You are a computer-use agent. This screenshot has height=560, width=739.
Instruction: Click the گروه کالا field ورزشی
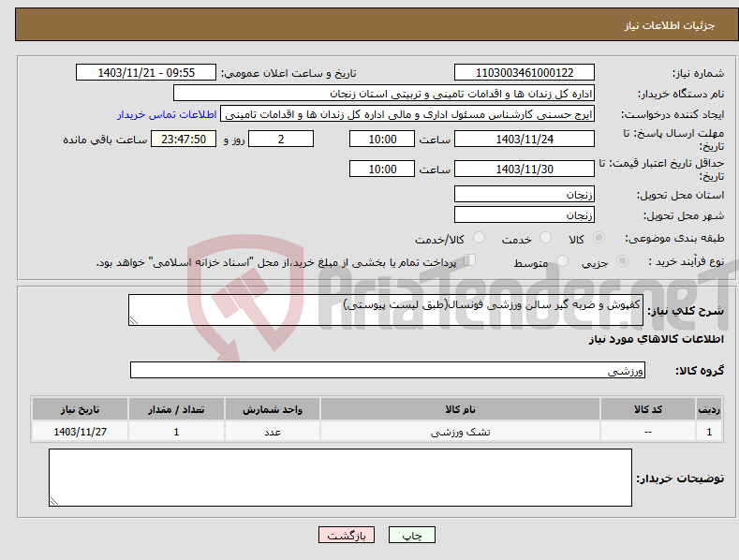pos(388,370)
